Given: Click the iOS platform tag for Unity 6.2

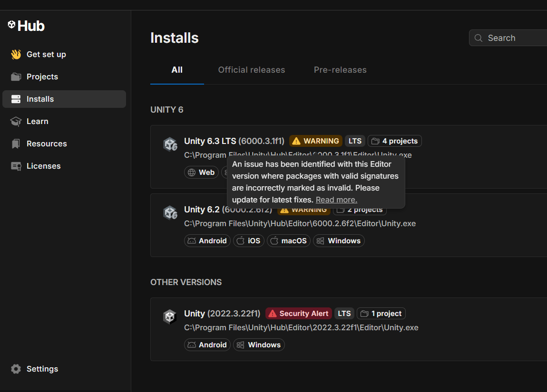Looking at the screenshot, I should [x=249, y=241].
